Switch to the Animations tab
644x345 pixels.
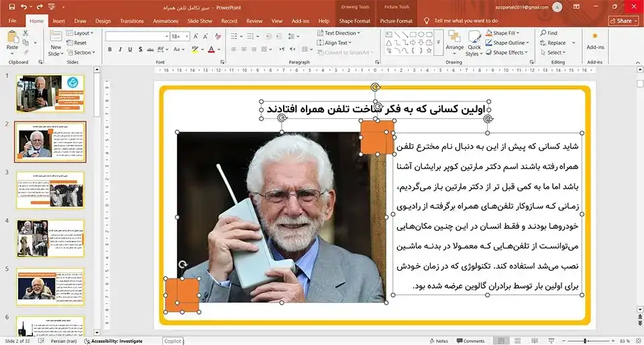(x=166, y=21)
